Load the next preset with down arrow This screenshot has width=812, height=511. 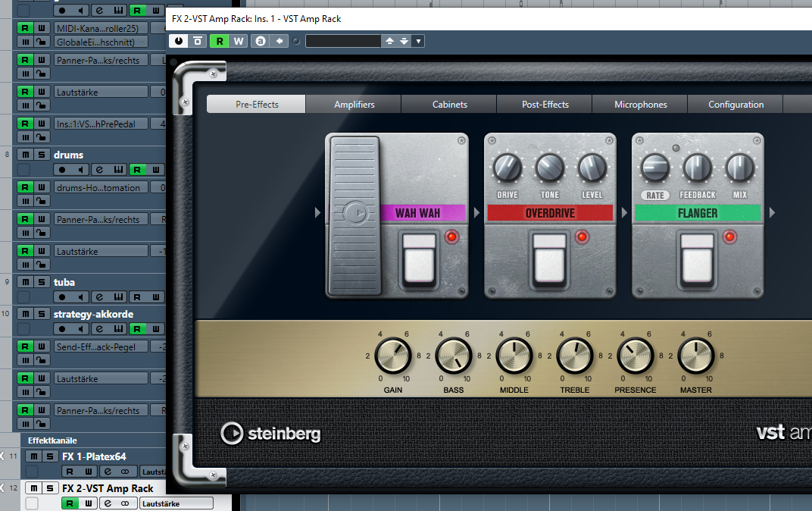(404, 41)
